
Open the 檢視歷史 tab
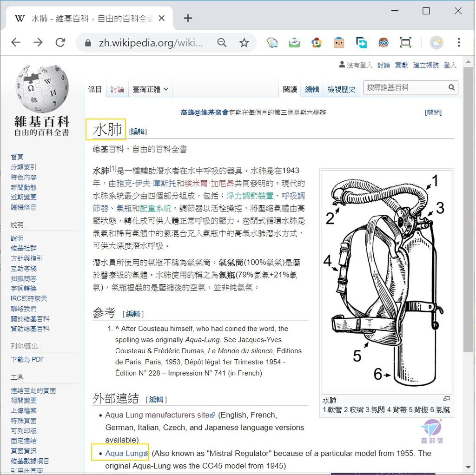341,89
